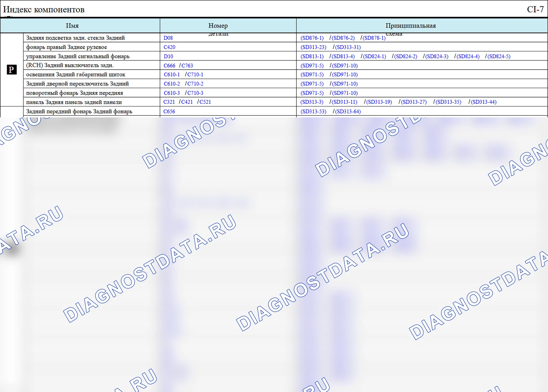The height and width of the screenshot is (392, 548).
Task: Click the 'Номер' column header
Action: click(218, 26)
